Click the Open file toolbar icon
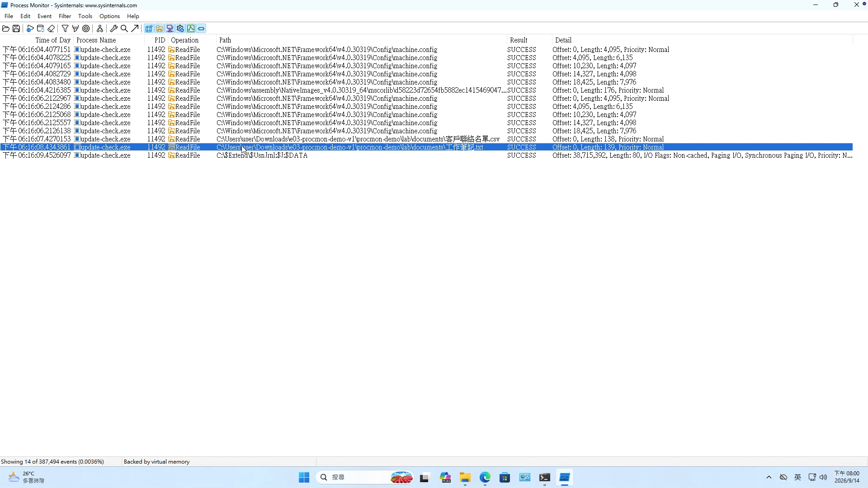 (6, 28)
